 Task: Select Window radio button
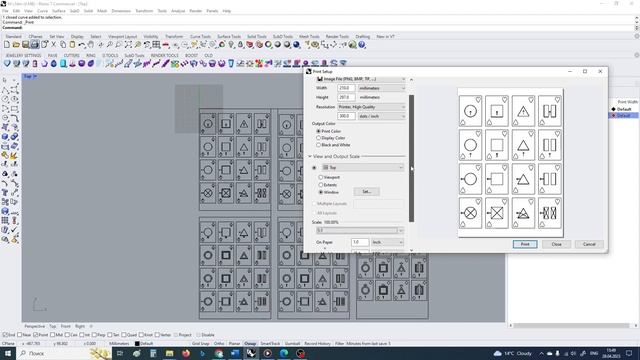point(320,192)
